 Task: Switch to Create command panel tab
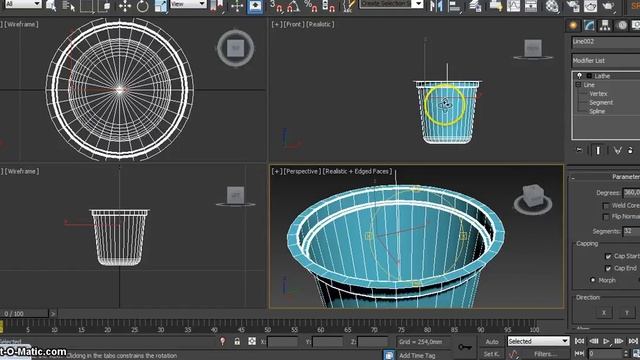tap(573, 25)
